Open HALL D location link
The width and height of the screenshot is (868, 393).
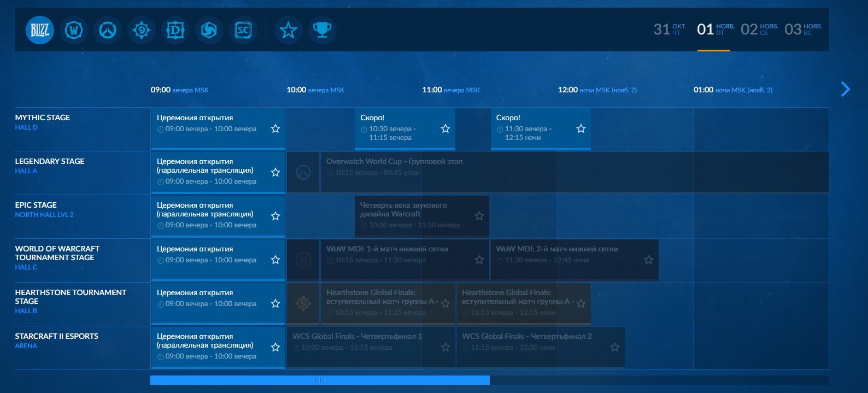pos(26,127)
